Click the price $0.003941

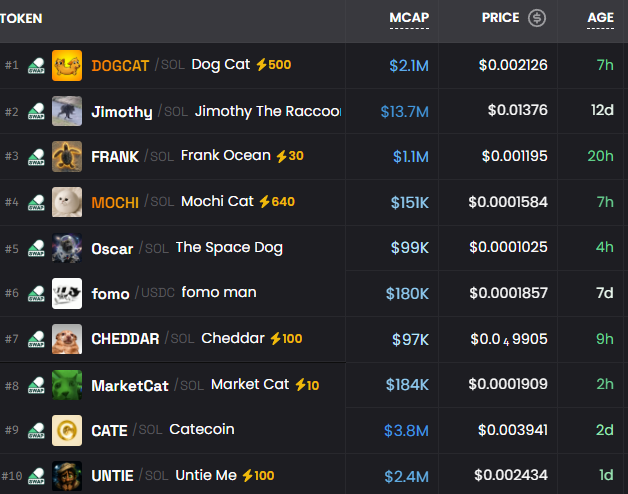513,430
